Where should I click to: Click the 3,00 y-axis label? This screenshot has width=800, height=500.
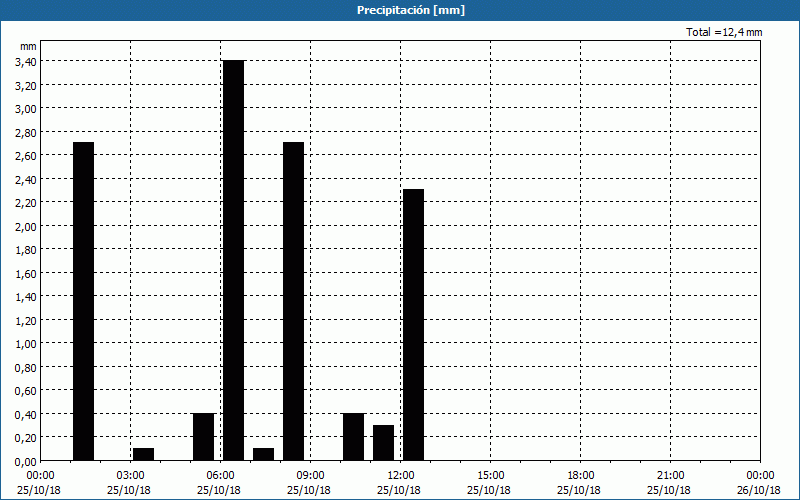click(26, 109)
